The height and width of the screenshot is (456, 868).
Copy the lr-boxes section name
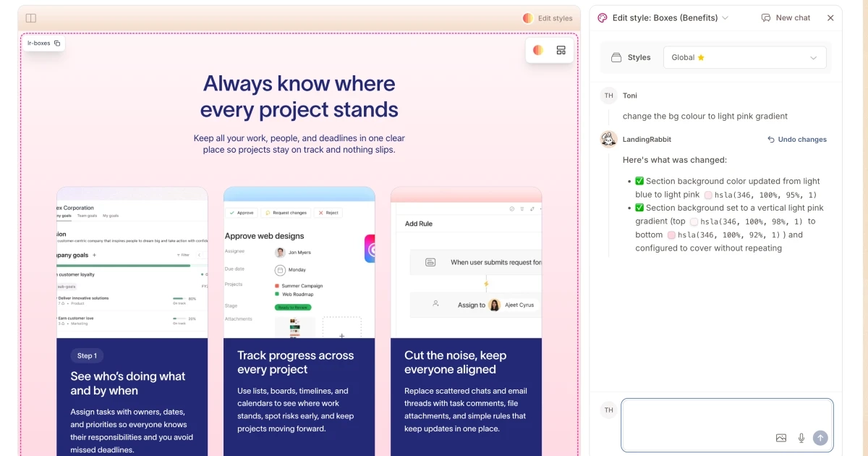(57, 43)
